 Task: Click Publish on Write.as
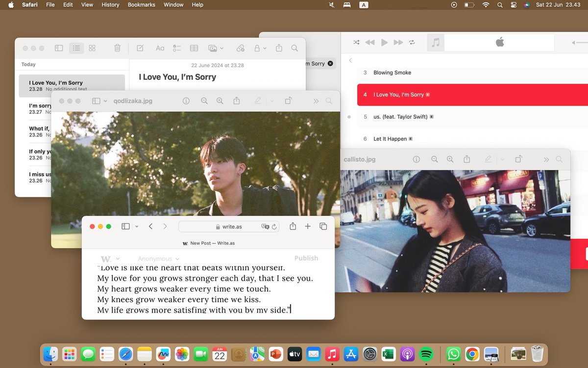pos(306,258)
